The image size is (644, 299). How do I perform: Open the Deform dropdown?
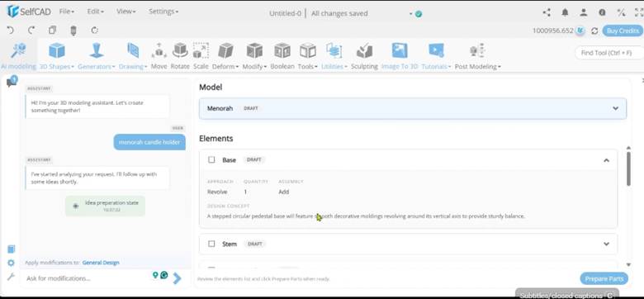[x=225, y=55]
